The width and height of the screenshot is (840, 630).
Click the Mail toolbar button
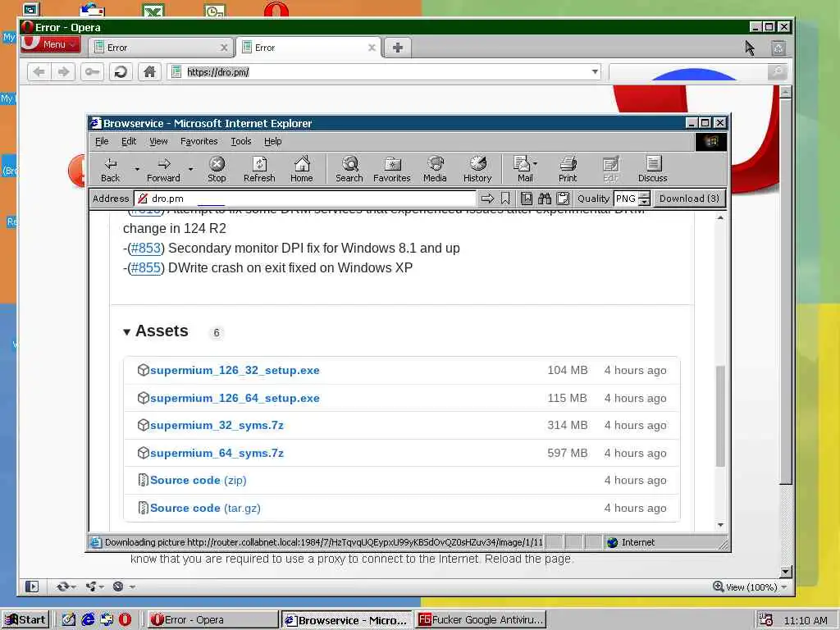tap(523, 169)
